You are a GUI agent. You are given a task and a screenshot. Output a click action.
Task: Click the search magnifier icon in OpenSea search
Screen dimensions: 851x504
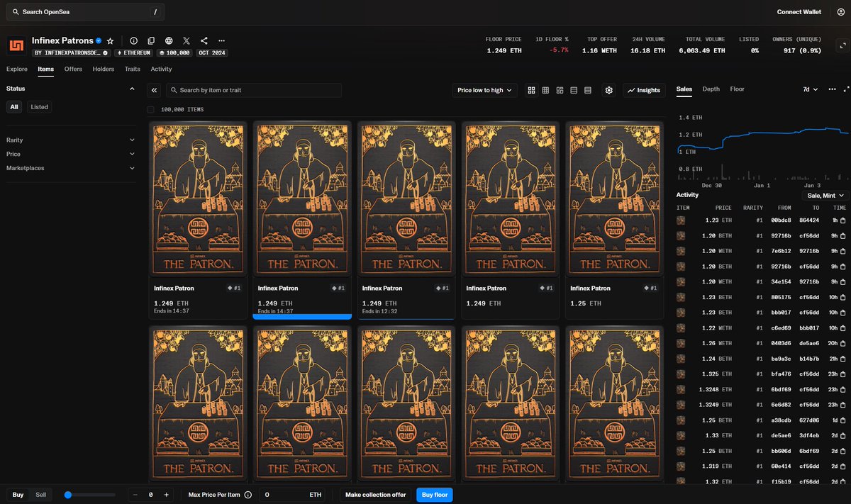[x=16, y=12]
